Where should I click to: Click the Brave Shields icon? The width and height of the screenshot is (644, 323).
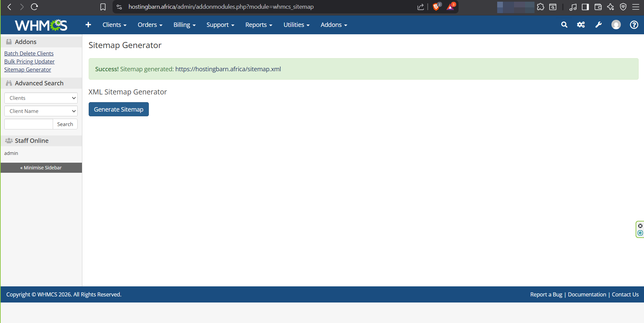[x=436, y=7]
